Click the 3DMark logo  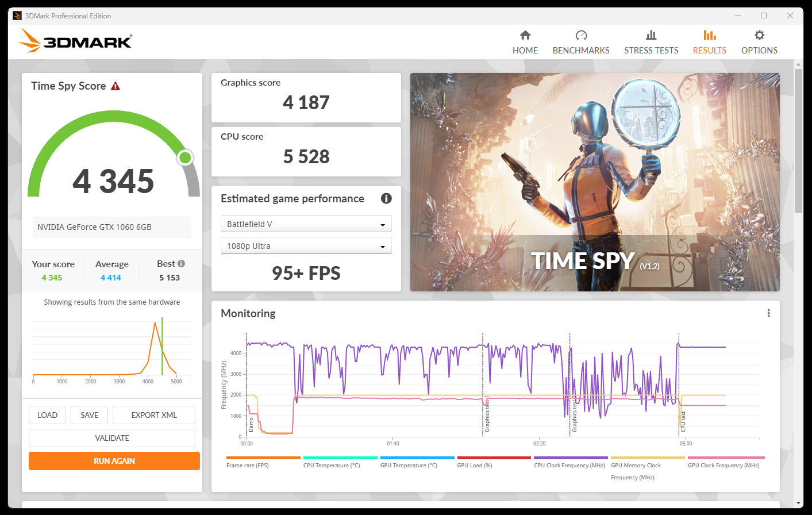75,41
